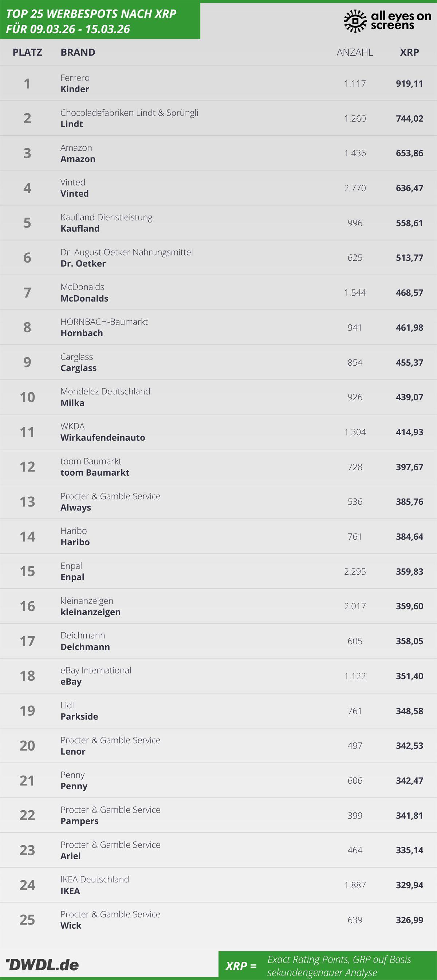The width and height of the screenshot is (437, 980).
Task: Select the Parkside brand entry
Action: click(x=79, y=716)
